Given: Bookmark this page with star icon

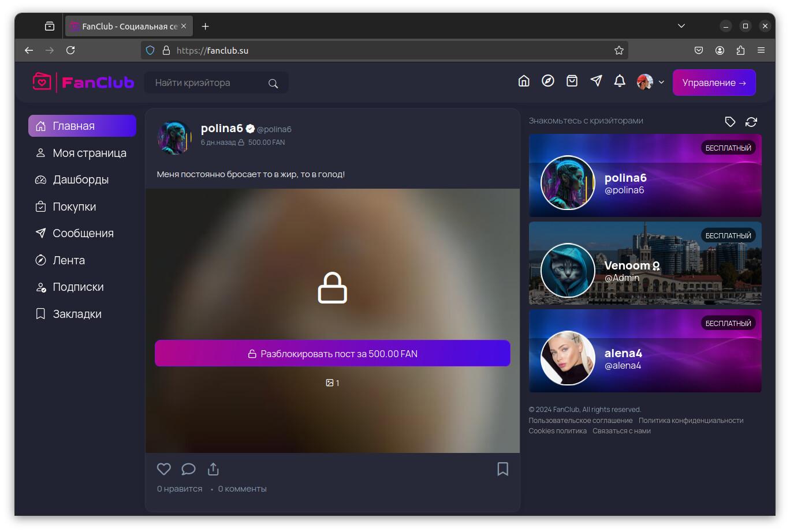Looking at the screenshot, I should point(619,50).
